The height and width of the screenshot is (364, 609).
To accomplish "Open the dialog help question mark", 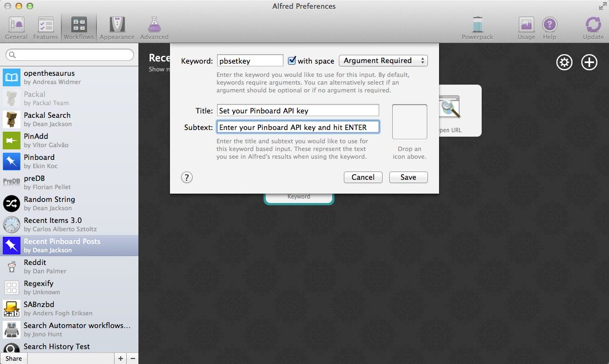I will tap(187, 178).
